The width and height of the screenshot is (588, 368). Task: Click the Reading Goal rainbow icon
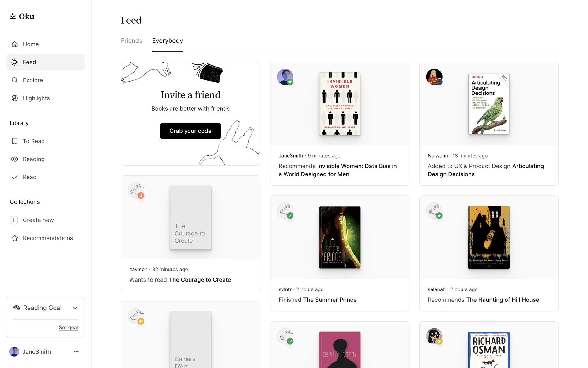(16, 308)
